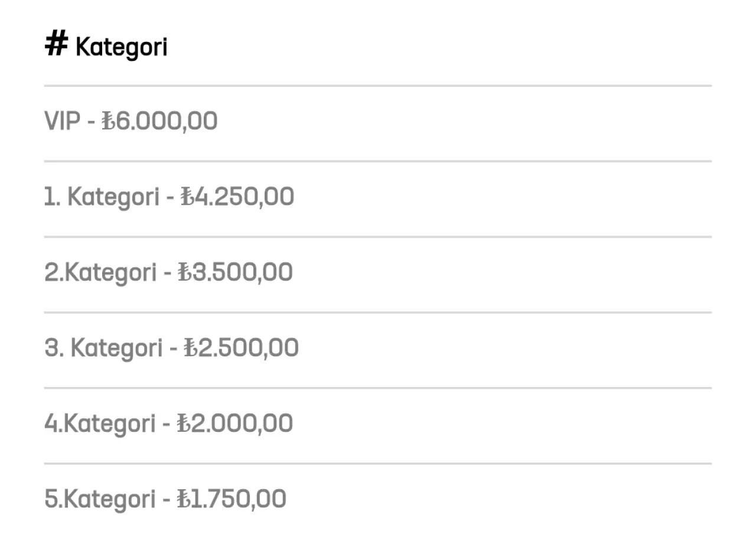The width and height of the screenshot is (756, 534).
Task: Select the 4.Kategori label
Action: (100, 424)
